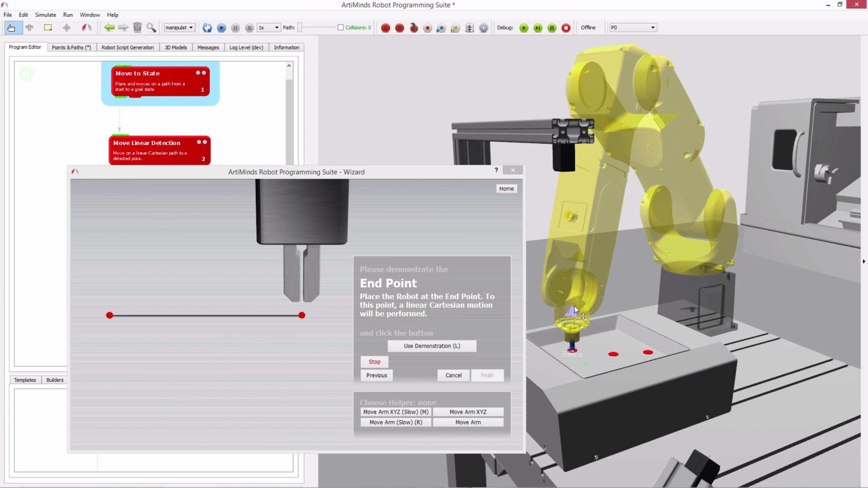
Task: Enable the Collisions checkbox
Action: pyautogui.click(x=341, y=27)
